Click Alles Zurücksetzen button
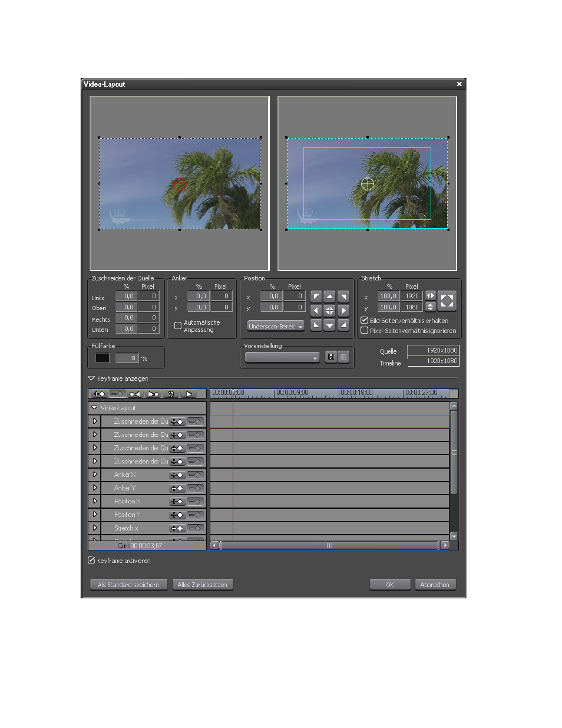The width and height of the screenshot is (562, 728). pos(203,585)
